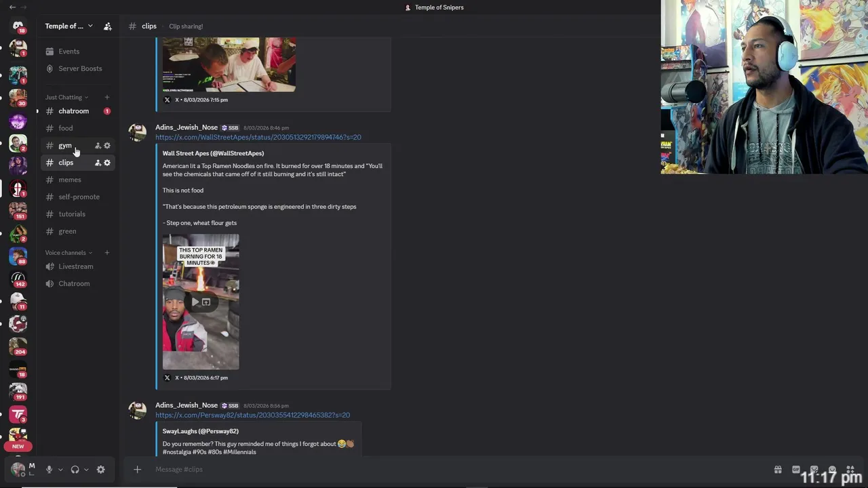Open Temple of server dropdown menu
Screen dimensions: 868x488
(68, 26)
